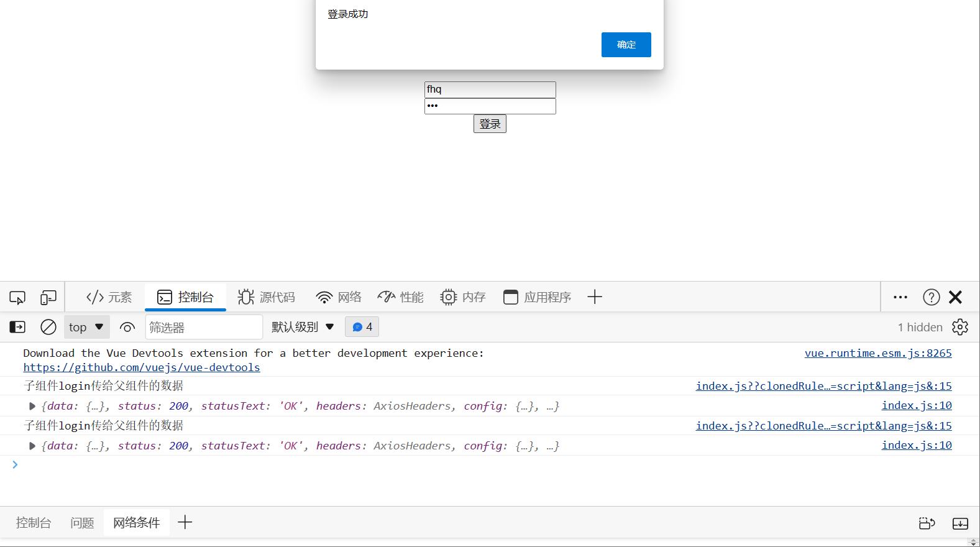This screenshot has width=980, height=547.
Task: Open the 内存 (Memory) tab
Action: 463,297
